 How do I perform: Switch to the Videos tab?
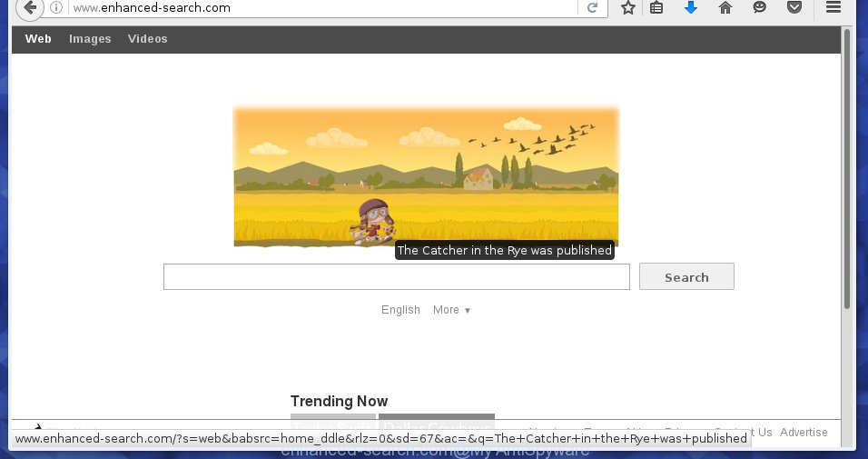point(148,39)
